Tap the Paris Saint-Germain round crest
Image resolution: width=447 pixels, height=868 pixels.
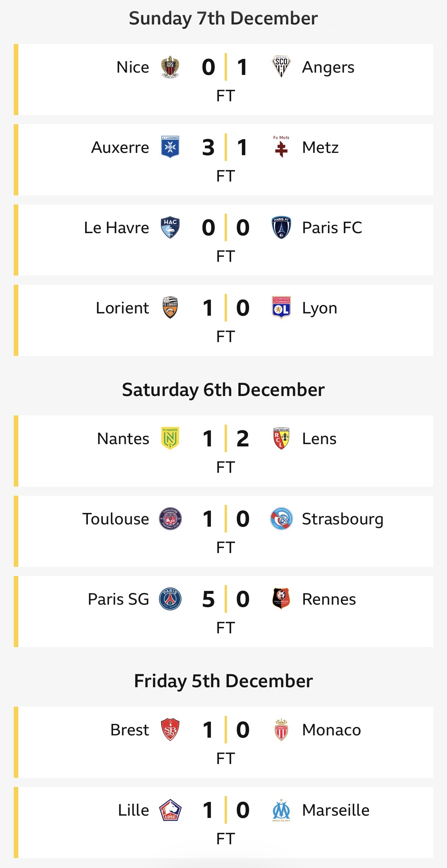[170, 599]
